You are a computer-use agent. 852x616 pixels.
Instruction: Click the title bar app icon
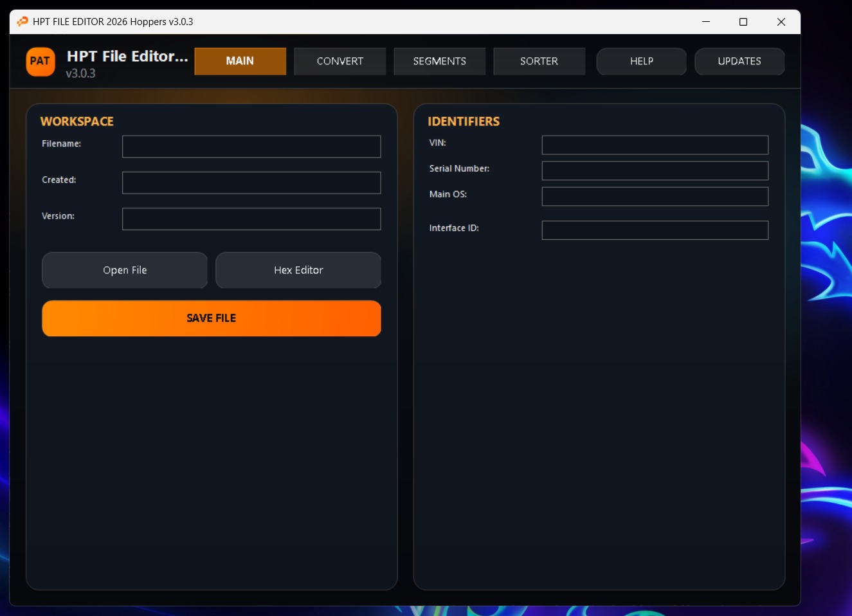tap(23, 22)
